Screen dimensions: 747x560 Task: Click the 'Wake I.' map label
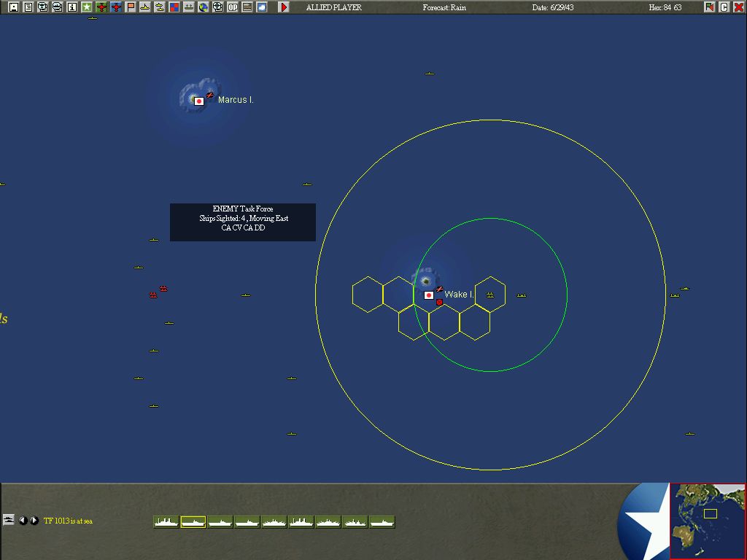click(x=459, y=295)
